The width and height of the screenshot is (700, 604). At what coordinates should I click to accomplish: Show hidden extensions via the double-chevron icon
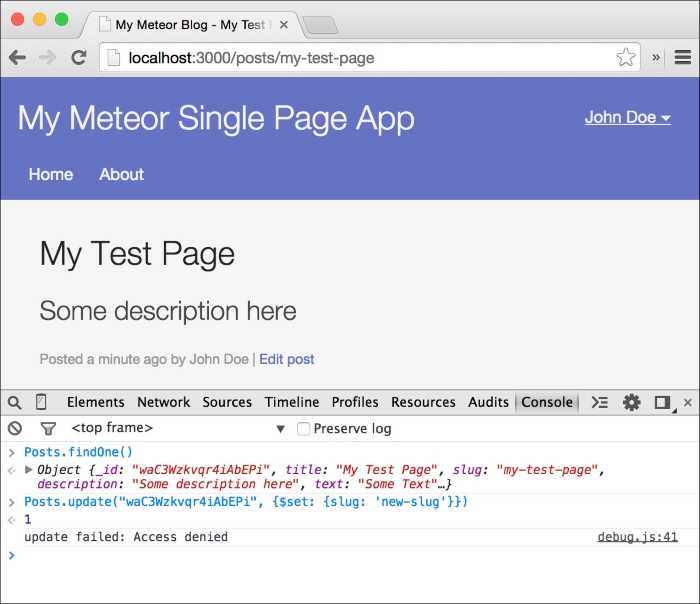click(656, 57)
